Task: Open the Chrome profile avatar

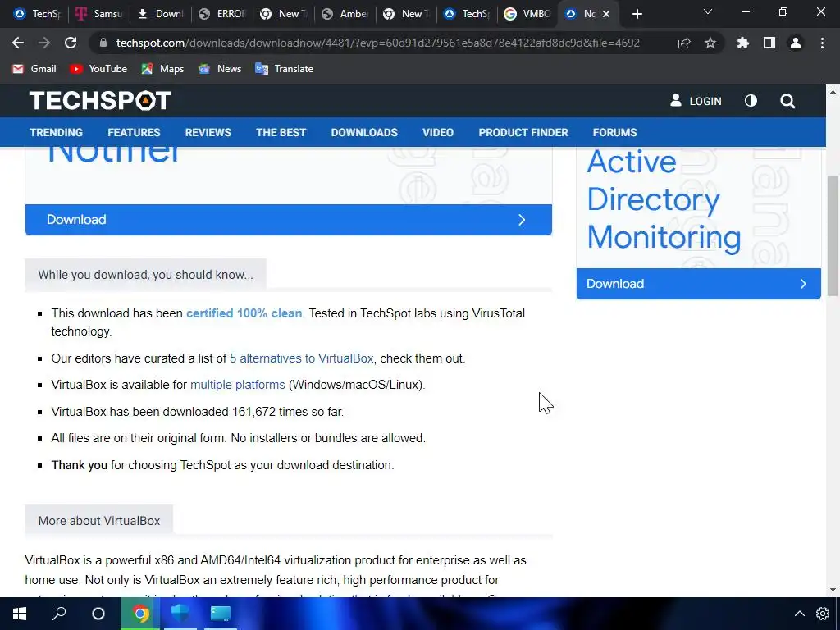Action: tap(796, 43)
